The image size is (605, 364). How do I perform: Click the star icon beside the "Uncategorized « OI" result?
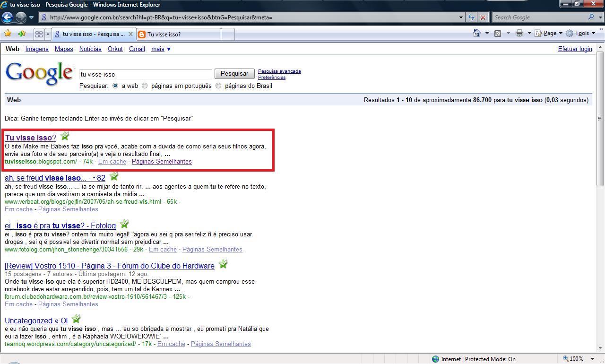[76, 319]
